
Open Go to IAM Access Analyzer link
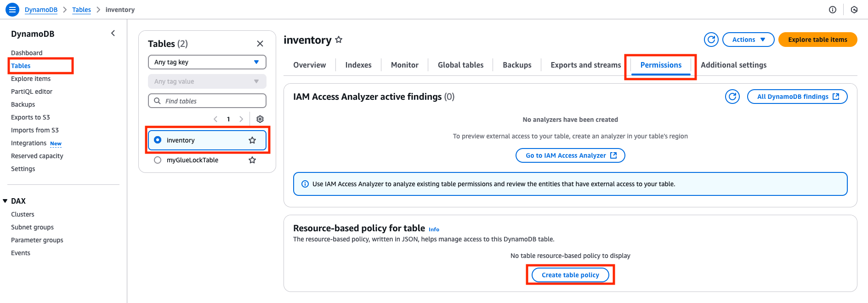coord(570,155)
